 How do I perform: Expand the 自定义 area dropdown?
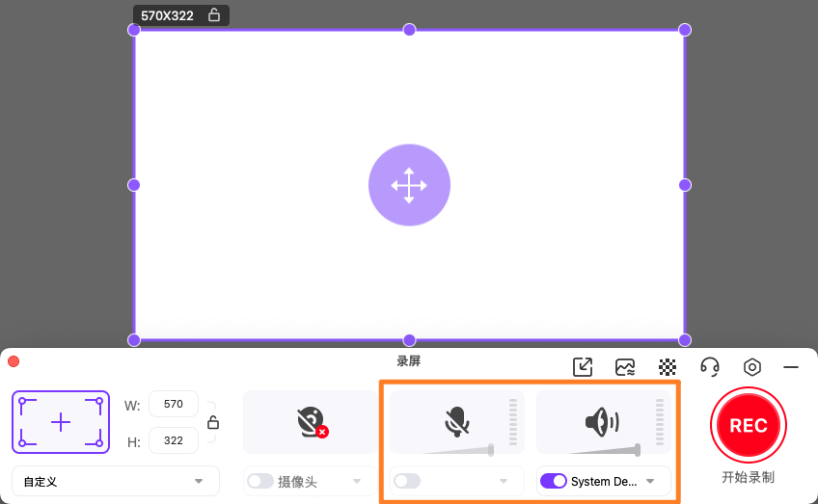(x=116, y=481)
